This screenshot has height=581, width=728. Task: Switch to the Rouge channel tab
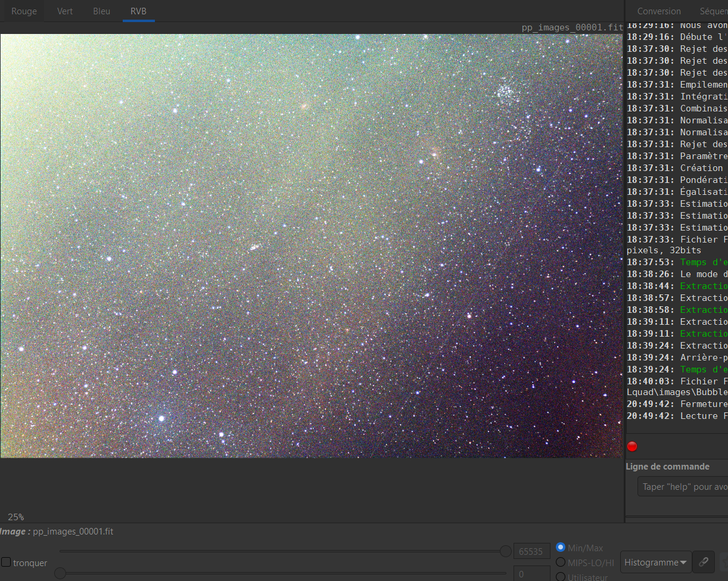[24, 11]
